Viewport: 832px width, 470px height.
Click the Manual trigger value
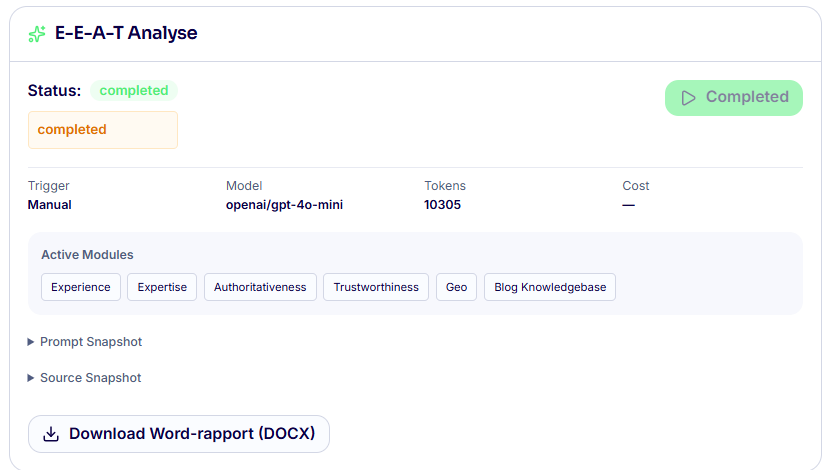(49, 205)
